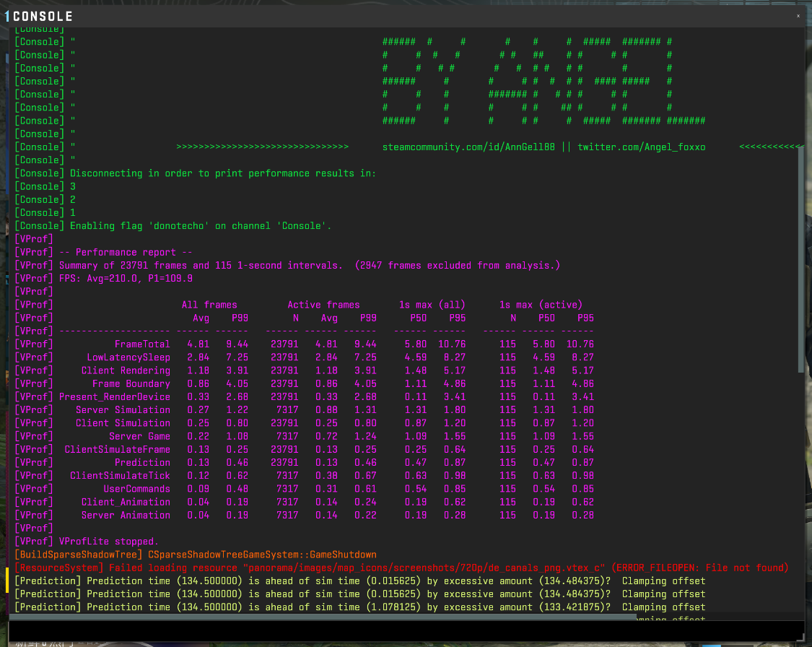The image size is (812, 647).
Task: Click the vertical scrollbar thumb of the console
Action: [x=801, y=259]
